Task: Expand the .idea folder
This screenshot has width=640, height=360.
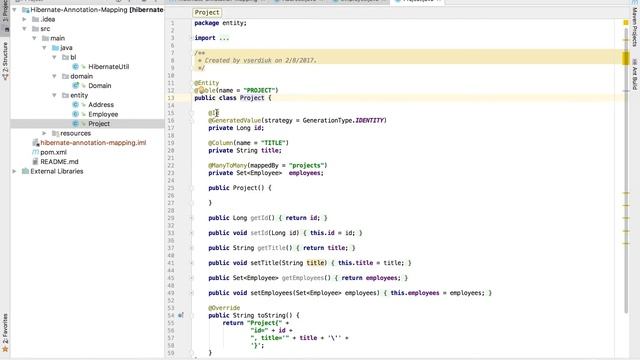Action: [x=24, y=19]
